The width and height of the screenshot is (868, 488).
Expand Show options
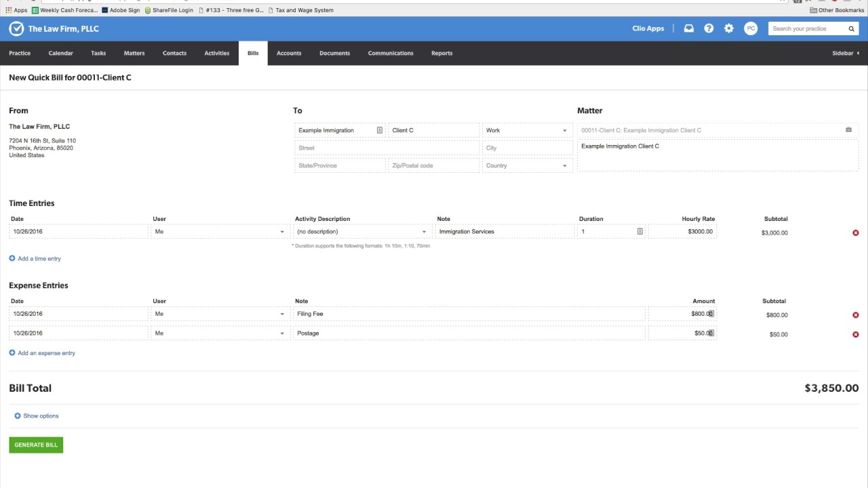(41, 415)
